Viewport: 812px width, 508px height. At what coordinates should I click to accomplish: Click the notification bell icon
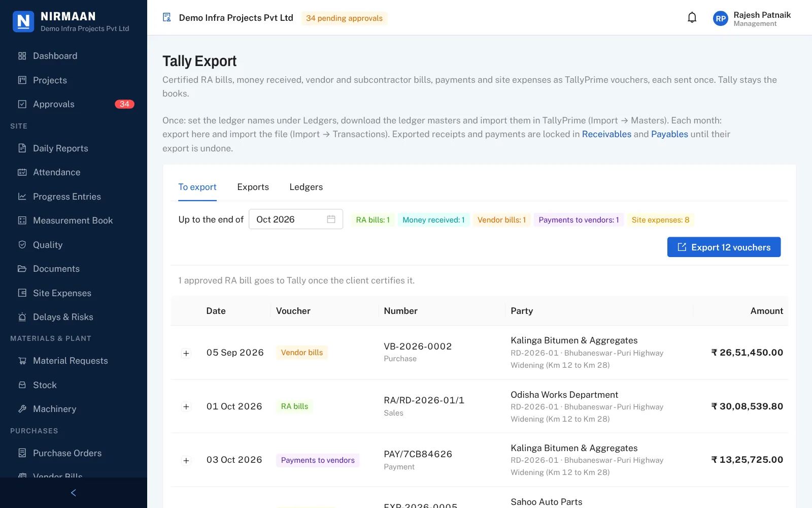coord(692,18)
